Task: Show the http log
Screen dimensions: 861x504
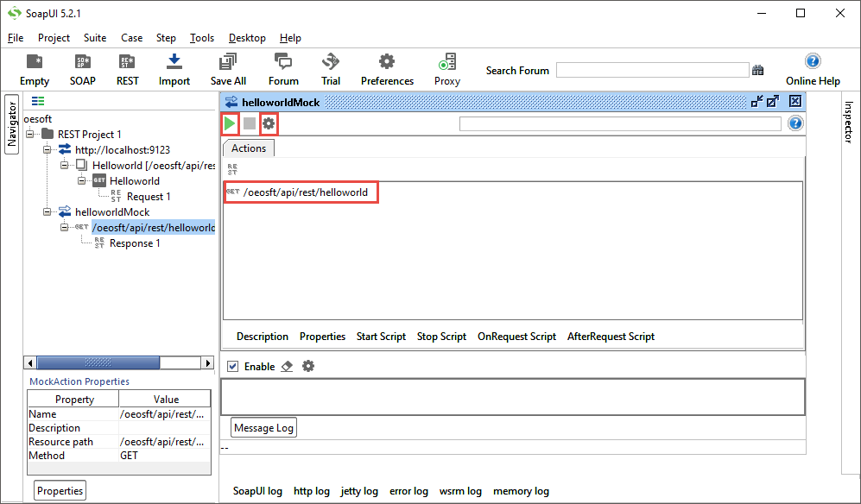Action: pyautogui.click(x=312, y=491)
